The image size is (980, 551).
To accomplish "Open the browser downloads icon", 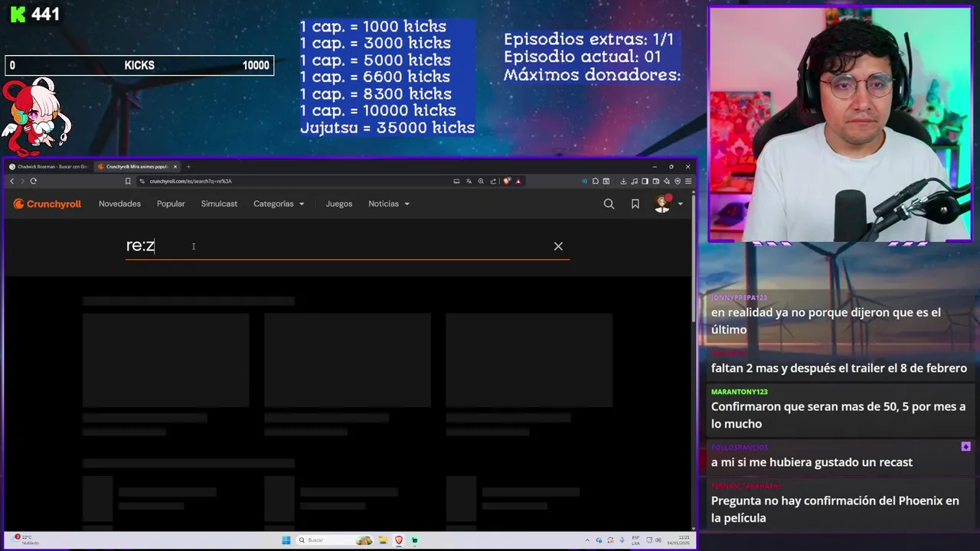I will tap(623, 181).
